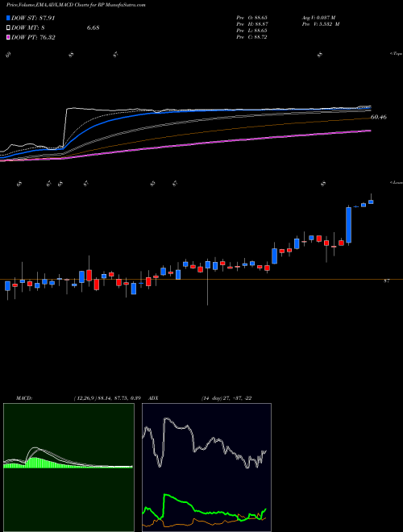Image resolution: width=403 pixels, height=532 pixels.
Task: Click the ADX indicator chart panel
Action: pyautogui.click(x=206, y=468)
